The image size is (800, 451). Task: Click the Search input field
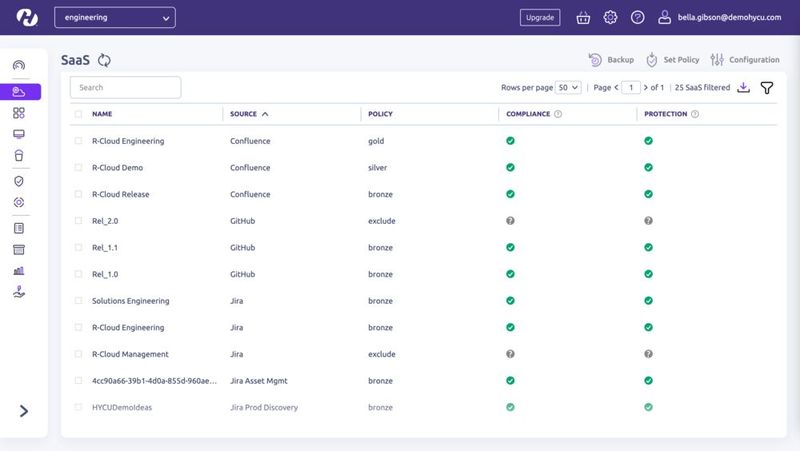coord(126,88)
